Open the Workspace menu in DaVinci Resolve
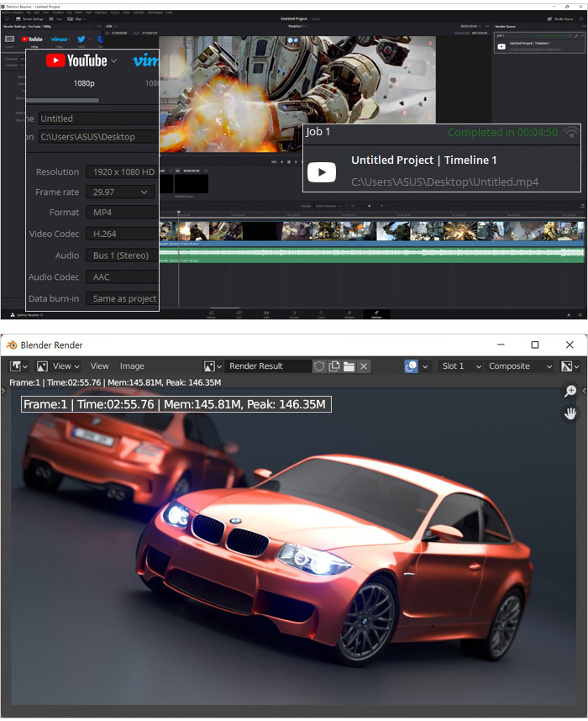The width and height of the screenshot is (588, 721). pyautogui.click(x=156, y=13)
